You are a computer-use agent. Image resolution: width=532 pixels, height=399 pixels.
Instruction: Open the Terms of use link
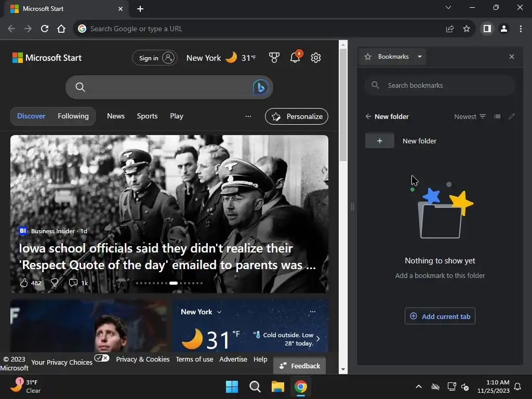point(194,359)
